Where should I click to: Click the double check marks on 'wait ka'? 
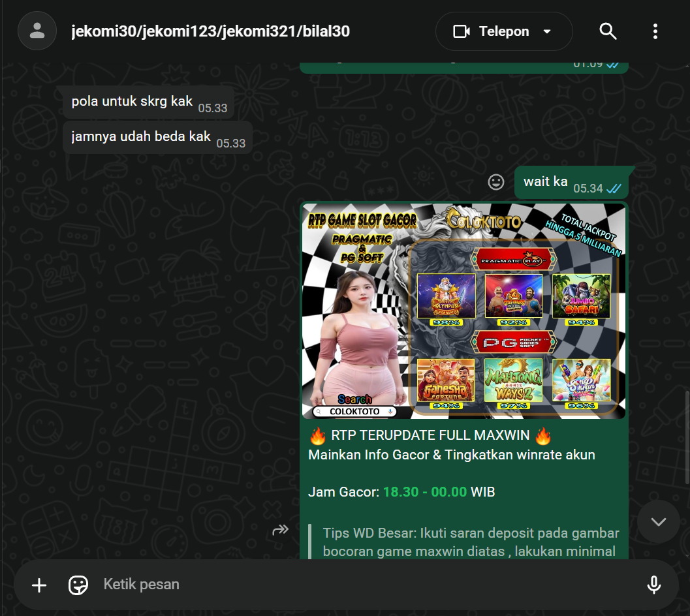(x=614, y=189)
